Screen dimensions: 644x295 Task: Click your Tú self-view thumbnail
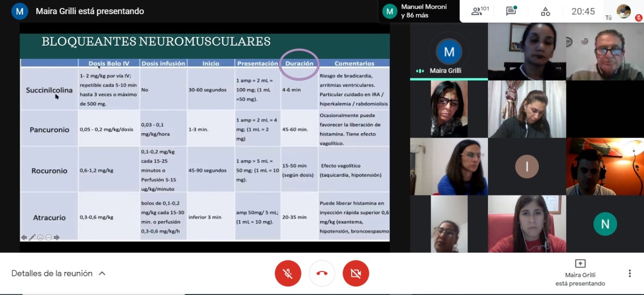pyautogui.click(x=624, y=11)
